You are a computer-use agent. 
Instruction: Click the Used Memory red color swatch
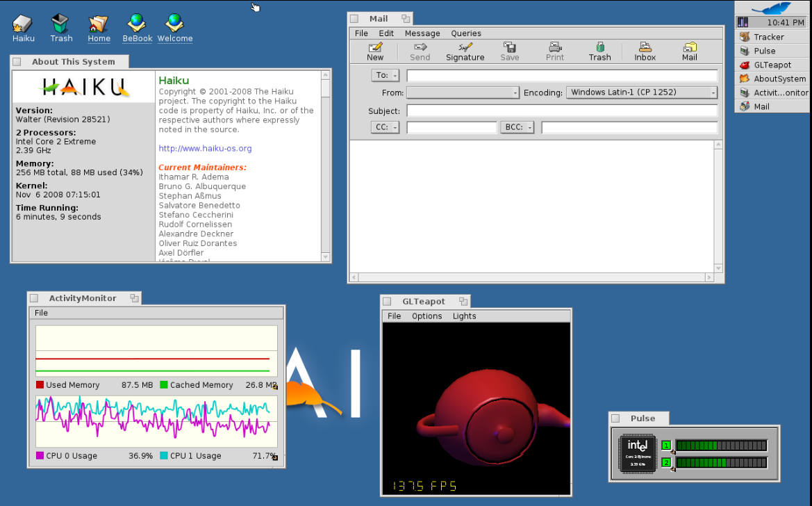(40, 384)
